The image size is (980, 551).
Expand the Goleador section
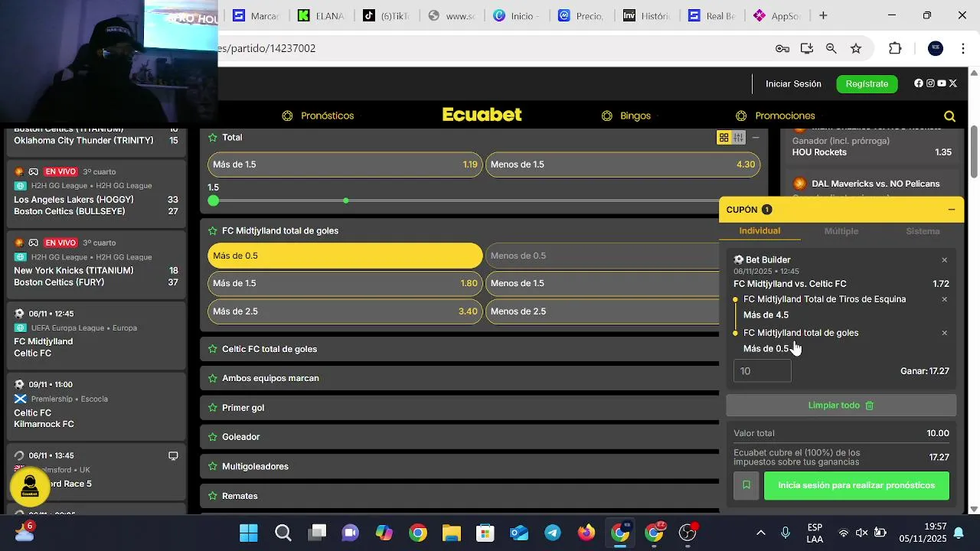459,437
